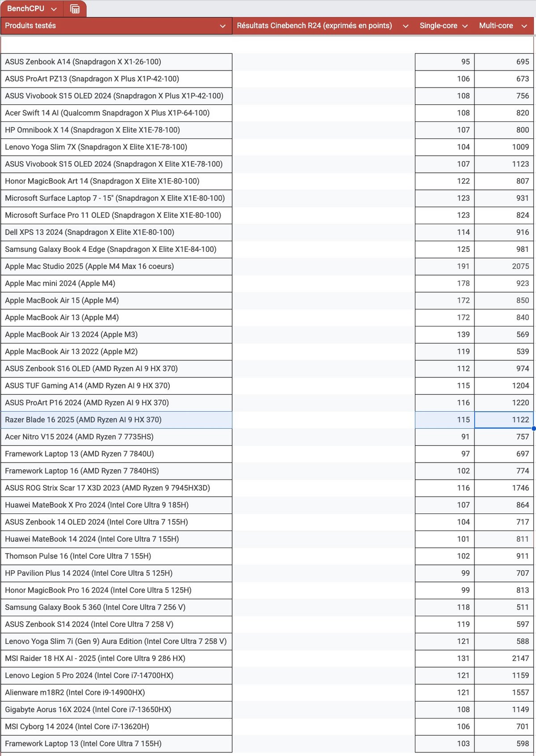The width and height of the screenshot is (536, 756).
Task: Select the multi-core value 1159 for Legion 5 Pro
Action: [x=504, y=676]
